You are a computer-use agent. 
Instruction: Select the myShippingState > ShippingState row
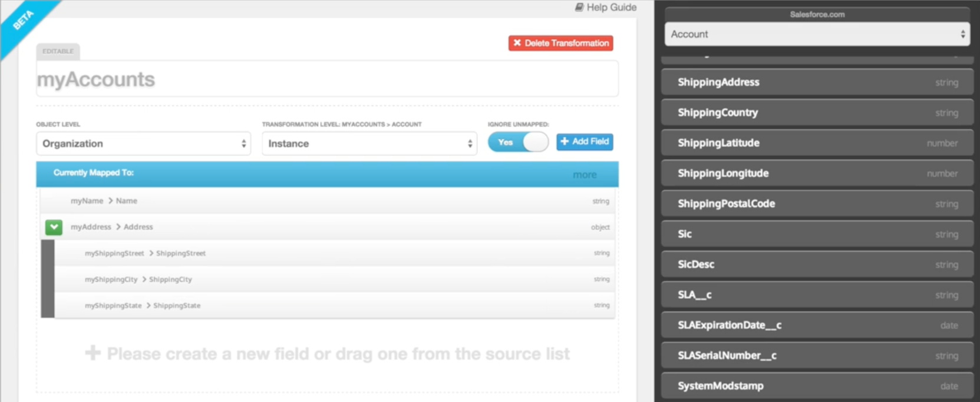pyautogui.click(x=334, y=305)
